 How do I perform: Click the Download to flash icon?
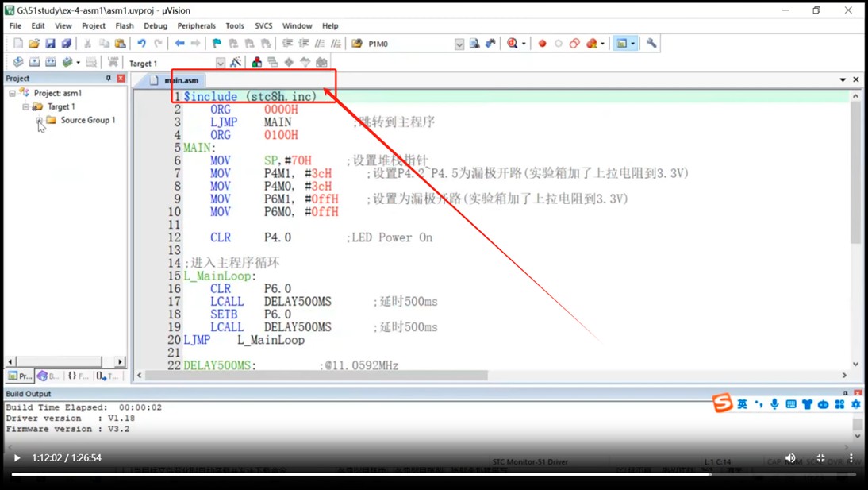[x=113, y=62]
